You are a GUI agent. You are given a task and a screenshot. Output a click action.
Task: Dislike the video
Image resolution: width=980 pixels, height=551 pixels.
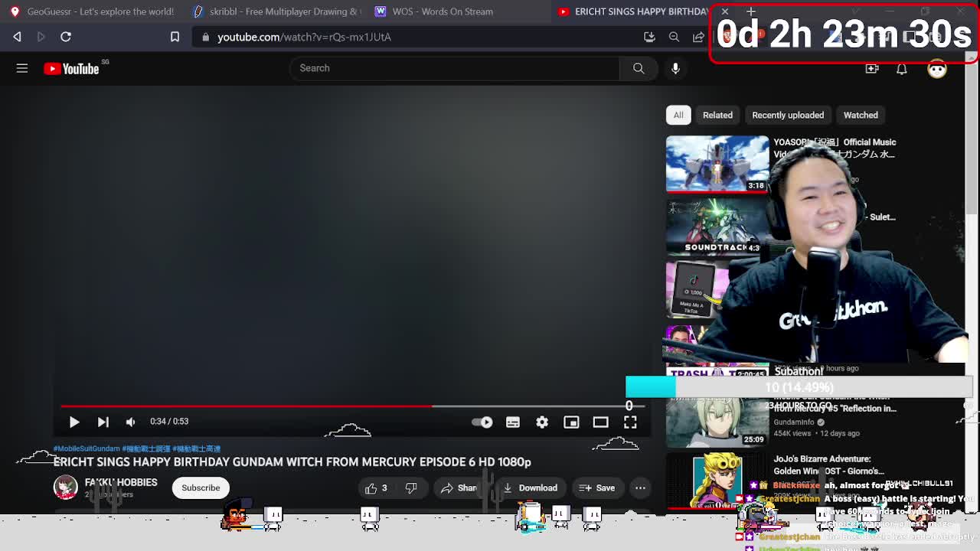click(x=411, y=487)
